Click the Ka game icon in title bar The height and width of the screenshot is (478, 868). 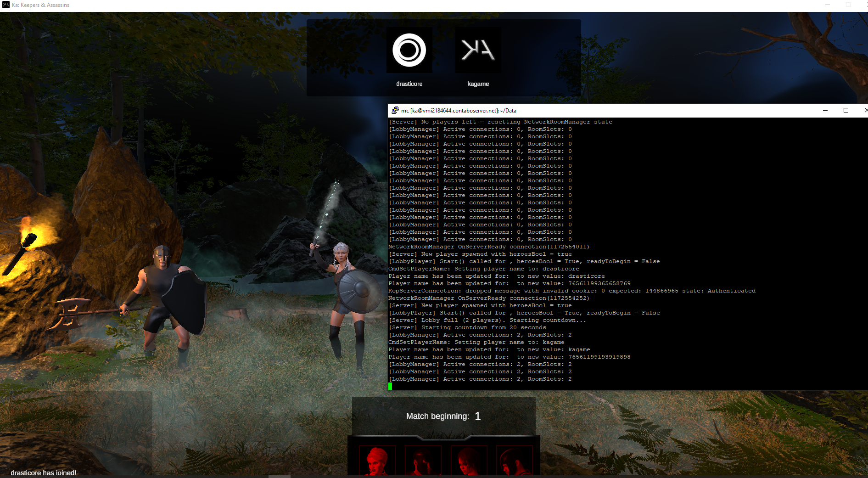[x=6, y=5]
